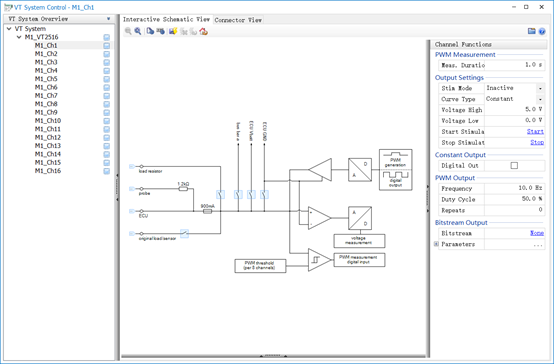Expand the Parameters row
Screen dimensions: 554x364
(x=436, y=244)
